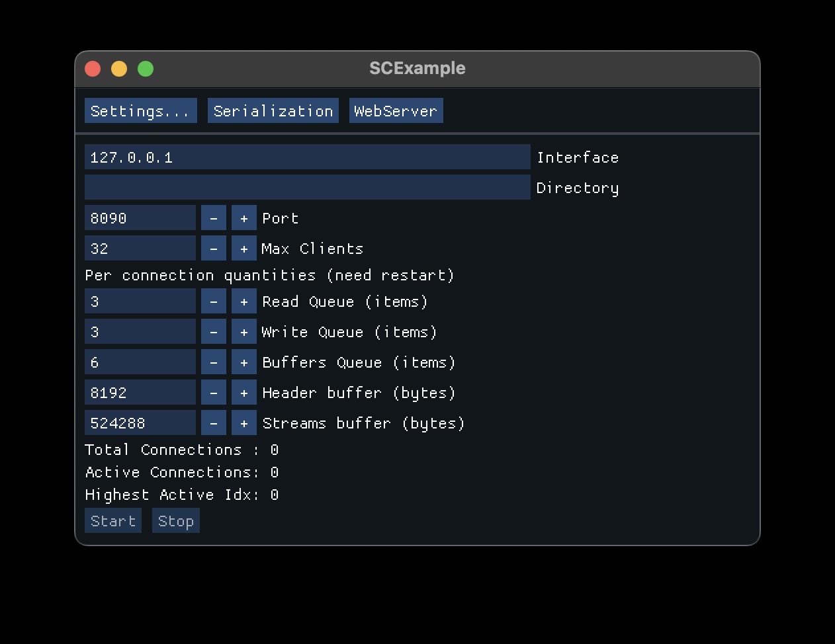Stop the web server
The width and height of the screenshot is (835, 644).
tap(175, 521)
